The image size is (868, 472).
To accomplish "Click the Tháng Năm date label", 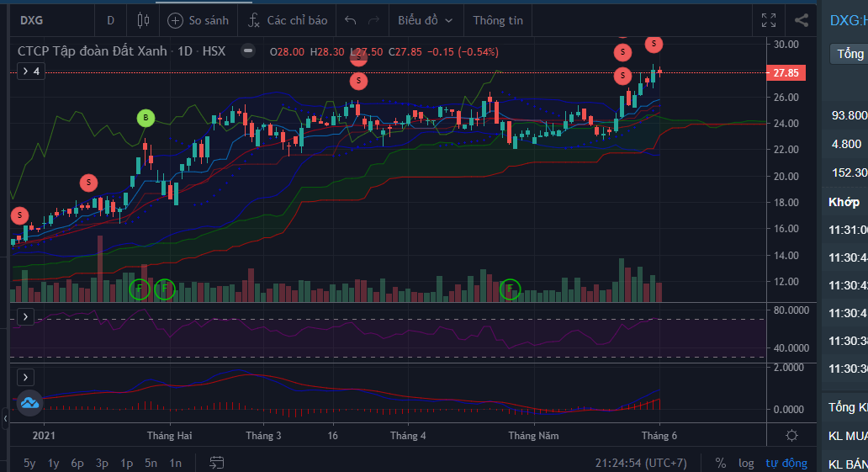I will [533, 436].
